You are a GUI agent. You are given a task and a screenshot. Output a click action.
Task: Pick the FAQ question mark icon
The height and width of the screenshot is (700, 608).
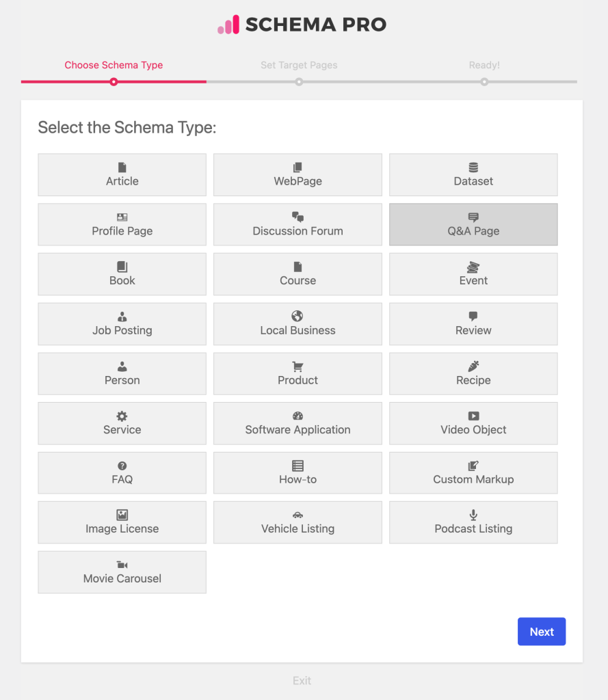[122, 466]
